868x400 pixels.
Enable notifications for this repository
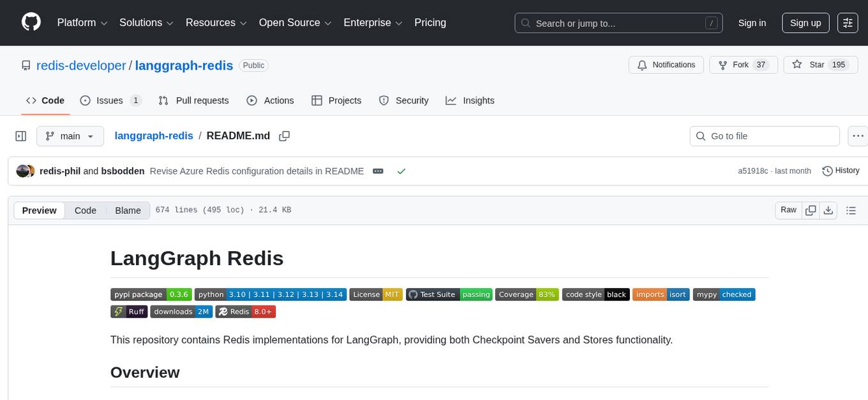666,65
